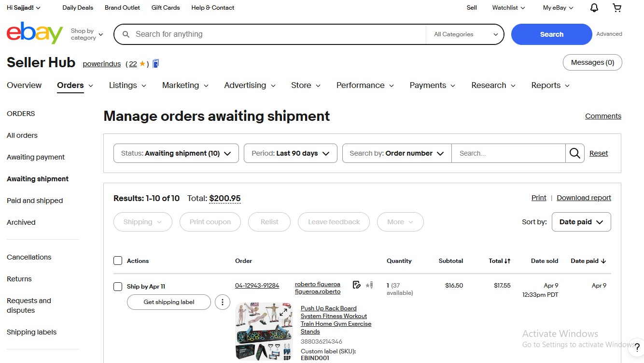Click the order search magnifier button

(x=574, y=153)
